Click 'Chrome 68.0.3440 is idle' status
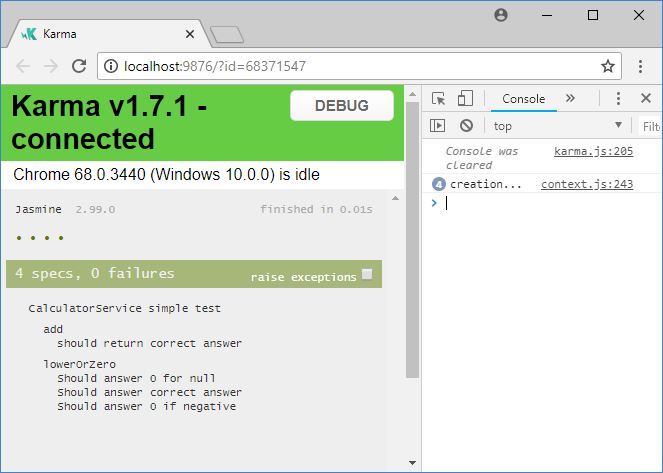 coord(166,175)
